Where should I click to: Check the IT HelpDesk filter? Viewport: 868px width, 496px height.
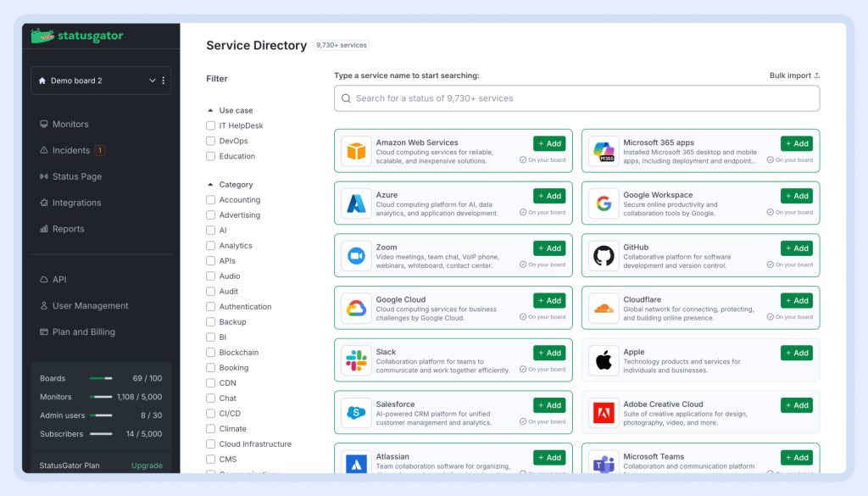(x=210, y=125)
